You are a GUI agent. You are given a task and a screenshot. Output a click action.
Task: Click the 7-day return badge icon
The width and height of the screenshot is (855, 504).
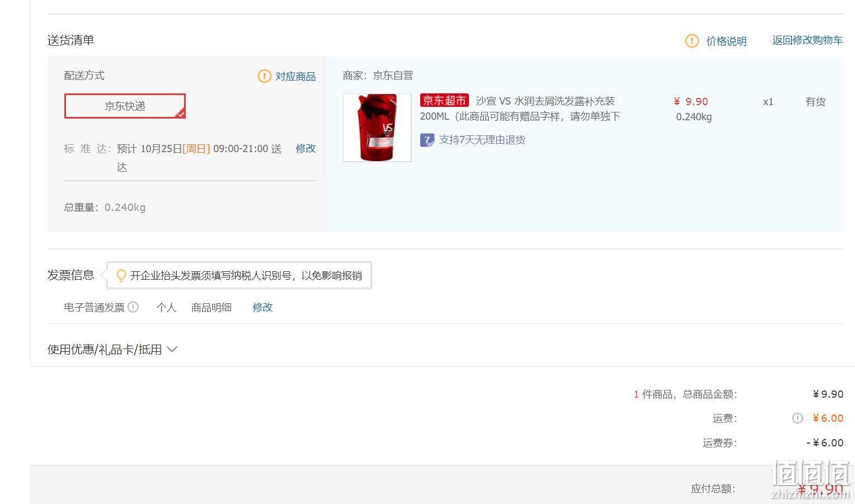tap(427, 140)
